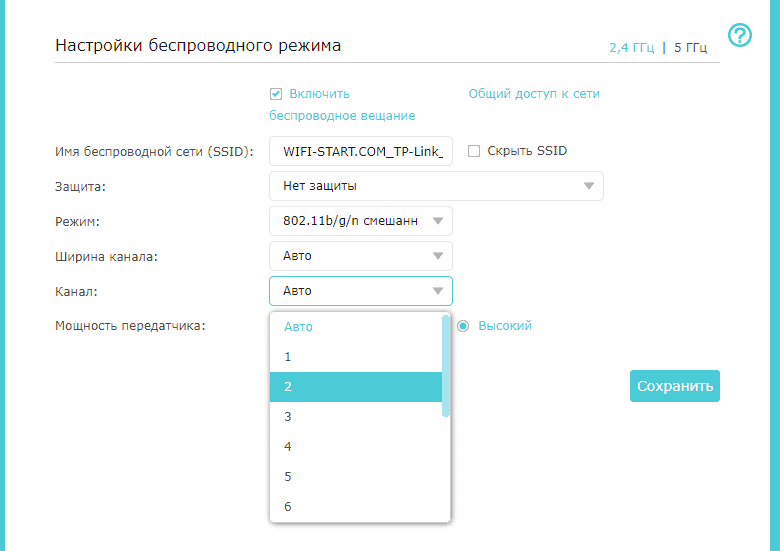780x551 pixels.
Task: Toggle the wireless broadcasting checkbox
Action: pyautogui.click(x=276, y=94)
